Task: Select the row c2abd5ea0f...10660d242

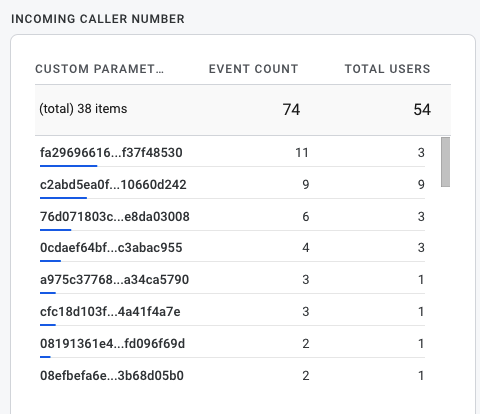Action: tap(232, 184)
